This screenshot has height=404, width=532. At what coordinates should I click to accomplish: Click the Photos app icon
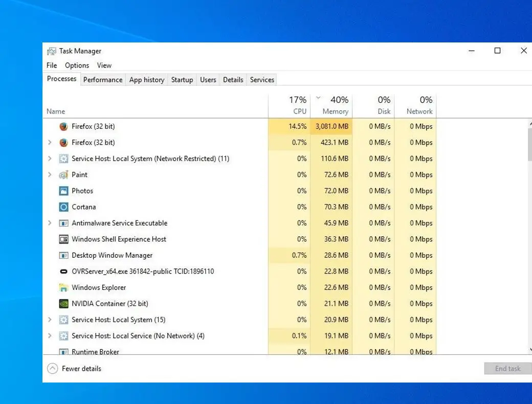pyautogui.click(x=63, y=191)
